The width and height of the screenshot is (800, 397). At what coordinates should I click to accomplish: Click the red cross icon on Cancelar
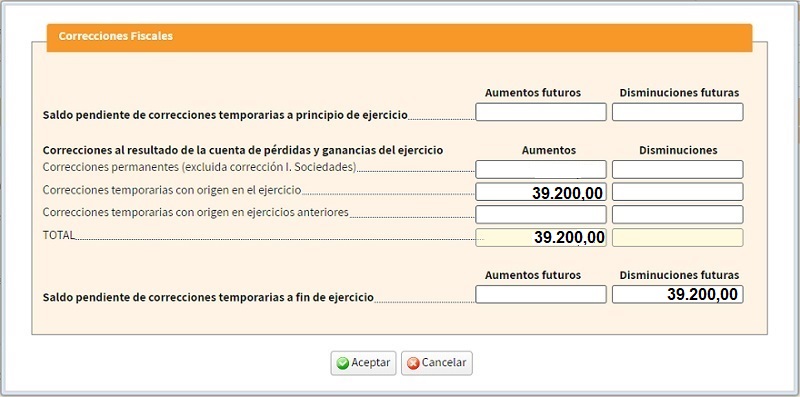click(x=413, y=363)
